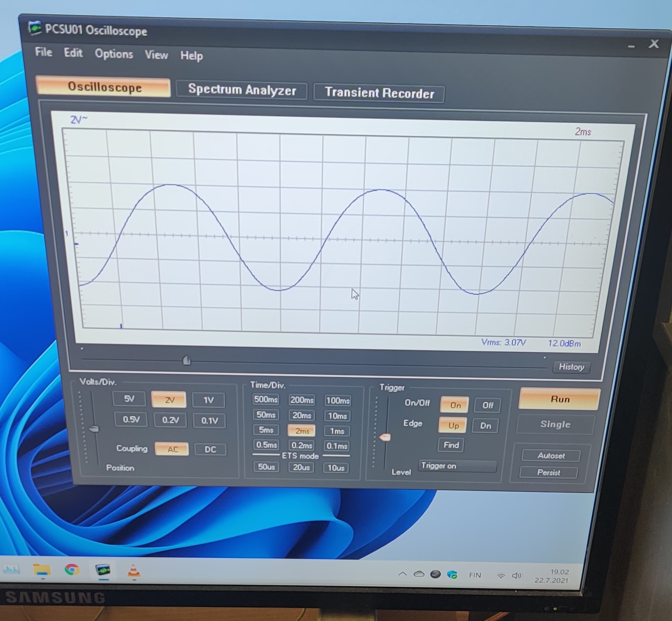Click the Vrms 3.07V readout
Screen dimensions: 672x621
point(503,342)
